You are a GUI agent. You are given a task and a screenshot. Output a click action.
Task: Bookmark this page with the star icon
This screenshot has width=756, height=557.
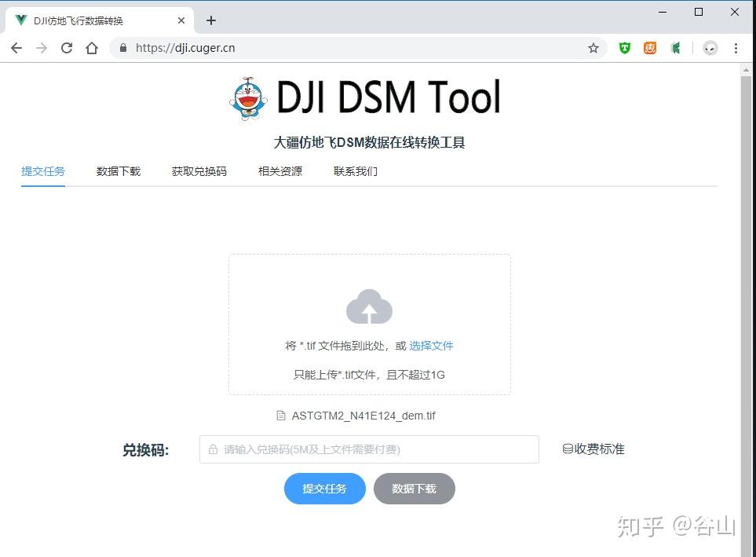594,48
